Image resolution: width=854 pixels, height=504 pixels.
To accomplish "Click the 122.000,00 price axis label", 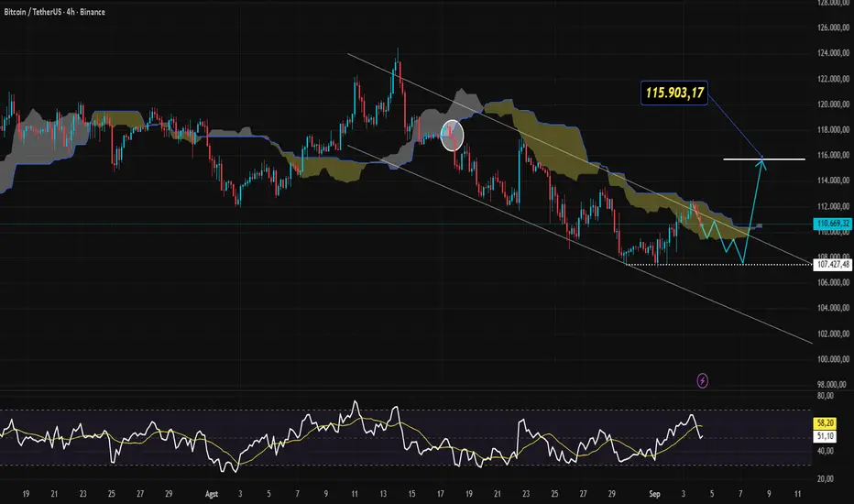I will click(x=833, y=79).
